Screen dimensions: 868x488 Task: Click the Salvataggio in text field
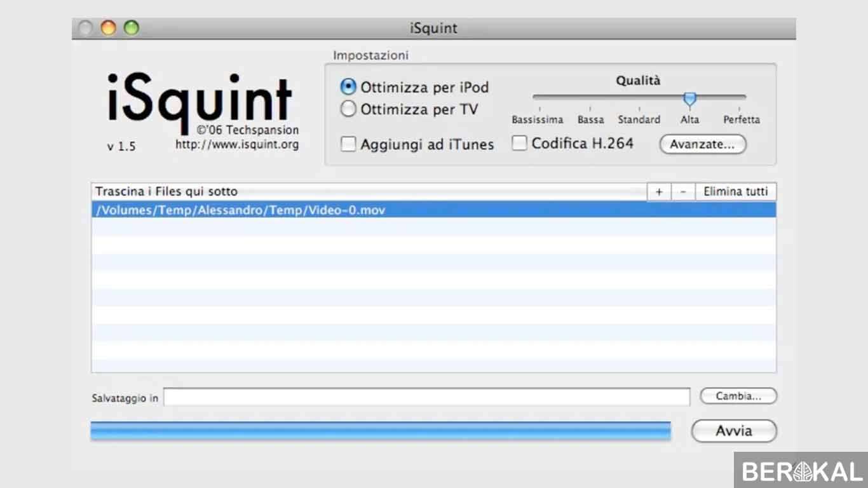tap(427, 397)
